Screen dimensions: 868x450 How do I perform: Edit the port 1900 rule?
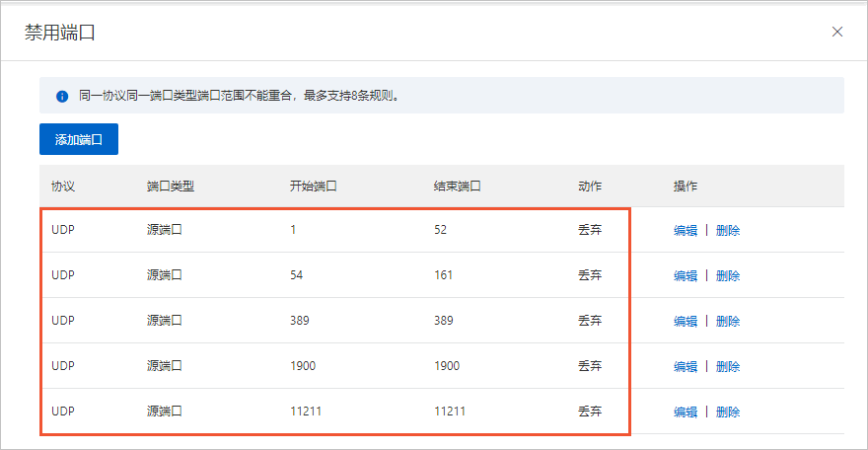(x=685, y=366)
